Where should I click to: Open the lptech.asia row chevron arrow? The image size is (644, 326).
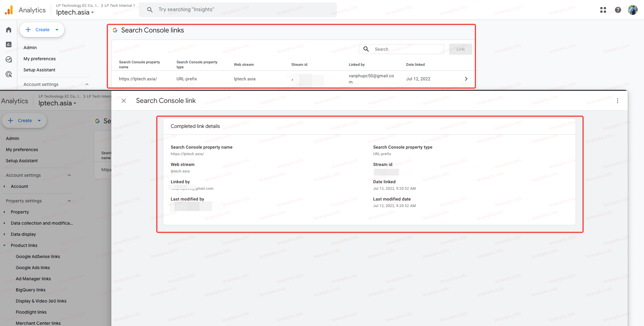pyautogui.click(x=466, y=79)
